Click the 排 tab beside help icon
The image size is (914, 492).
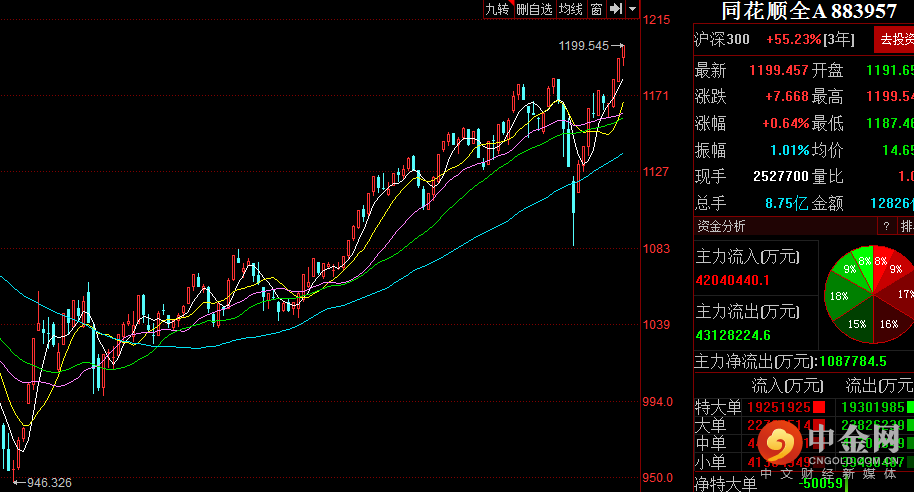pos(905,226)
